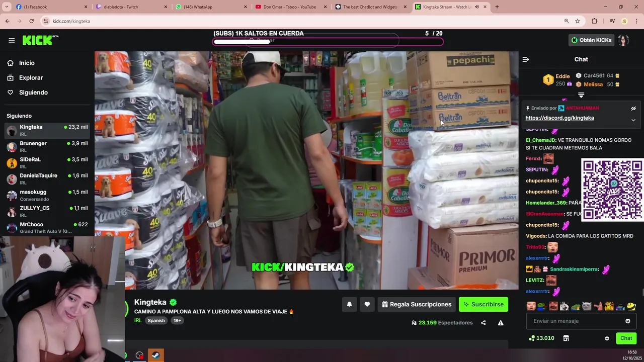Open a new browser tab
This screenshot has width=644, height=362.
[497, 7]
